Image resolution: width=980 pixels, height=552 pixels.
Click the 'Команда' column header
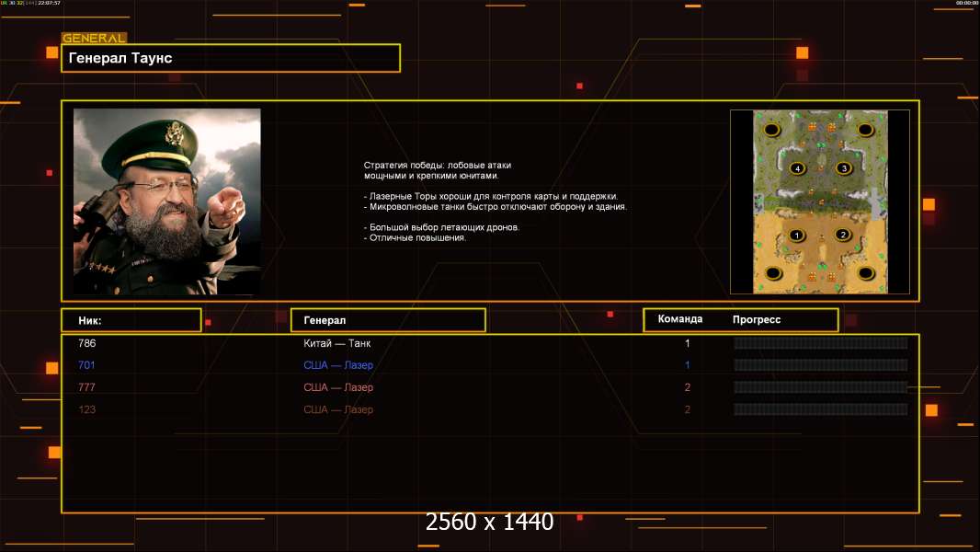click(680, 319)
